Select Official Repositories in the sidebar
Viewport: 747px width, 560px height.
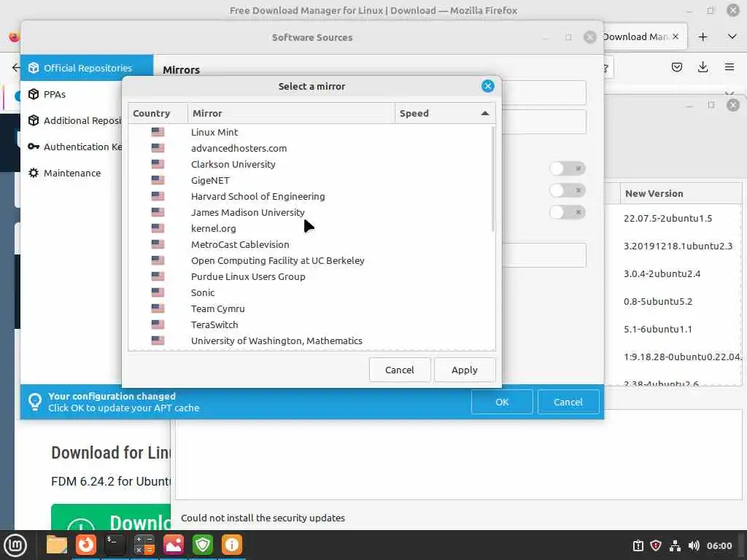point(87,68)
